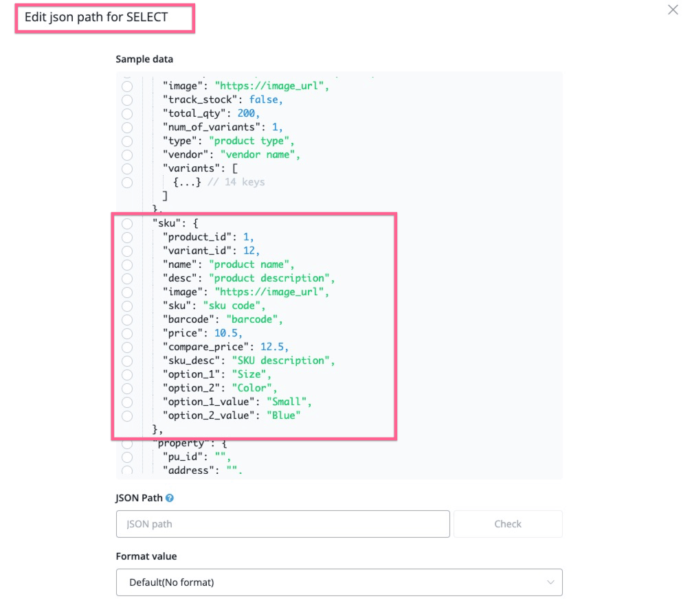Select the "price": 10.5 radio button
The height and width of the screenshot is (616, 692).
coord(127,333)
